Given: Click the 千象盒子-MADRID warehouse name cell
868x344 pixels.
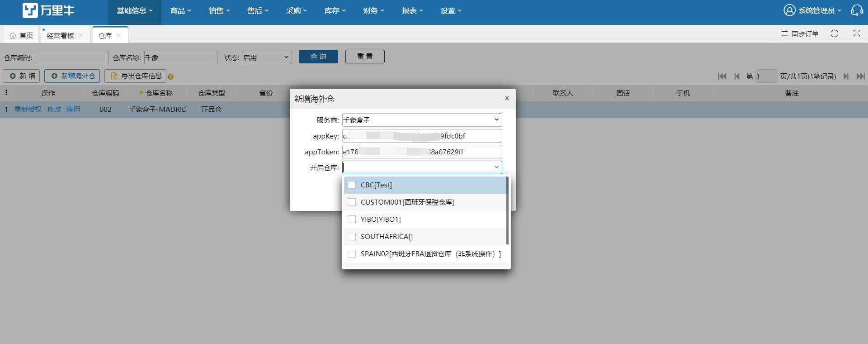Looking at the screenshot, I should pyautogui.click(x=157, y=109).
